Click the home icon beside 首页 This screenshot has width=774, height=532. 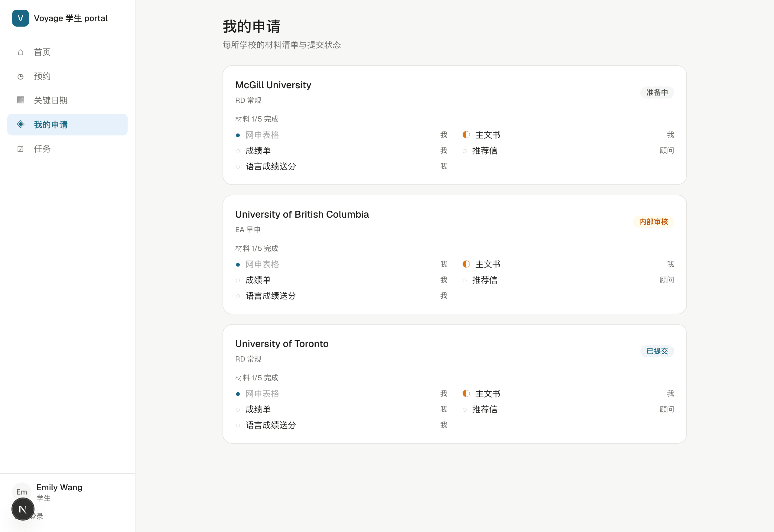(21, 52)
